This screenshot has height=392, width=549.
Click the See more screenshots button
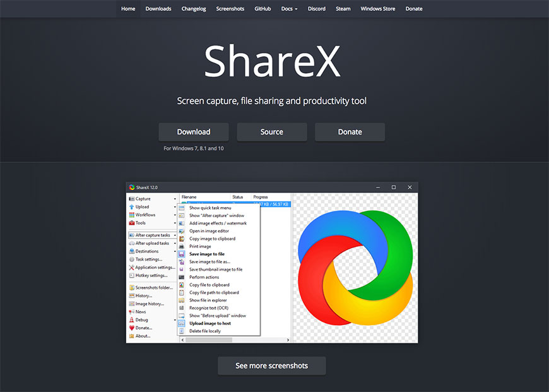tap(271, 366)
